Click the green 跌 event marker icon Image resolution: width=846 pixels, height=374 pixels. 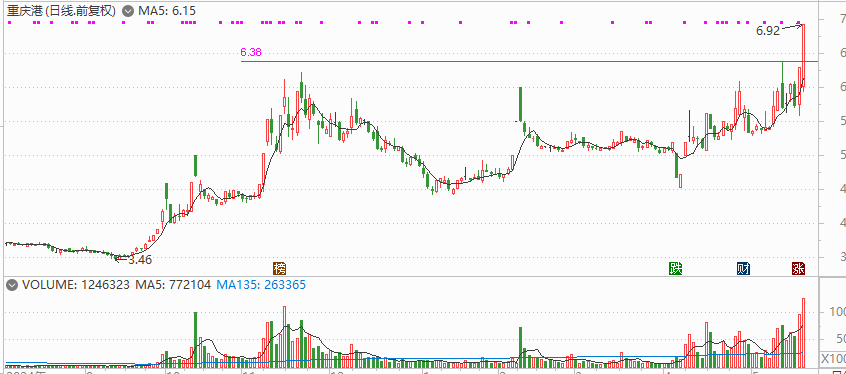(676, 268)
